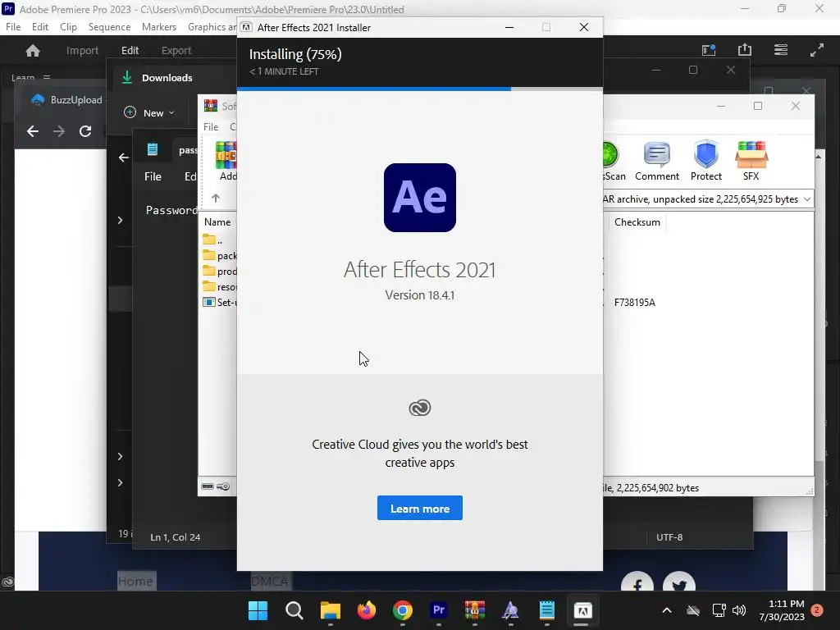Click volume icon in system tray
The height and width of the screenshot is (630, 840).
[739, 610]
